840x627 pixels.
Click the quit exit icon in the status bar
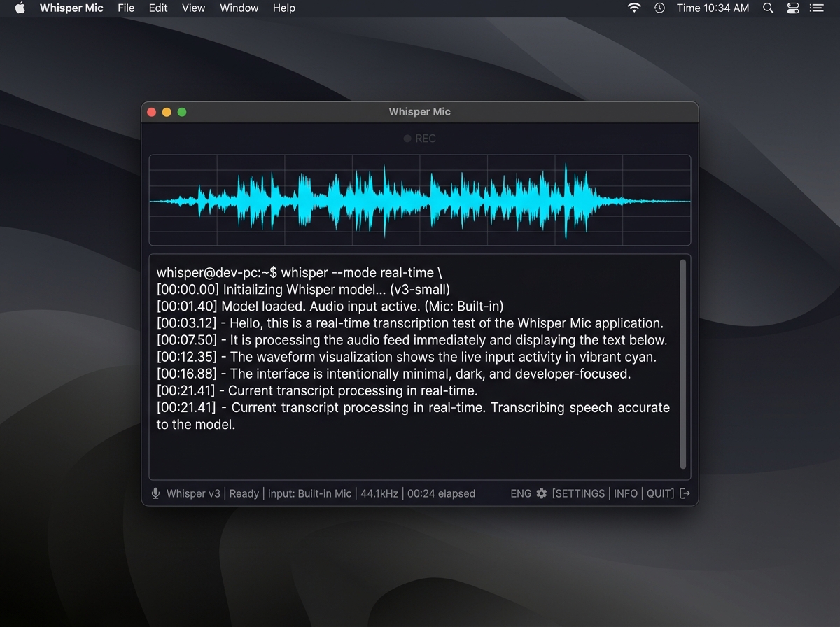point(685,493)
